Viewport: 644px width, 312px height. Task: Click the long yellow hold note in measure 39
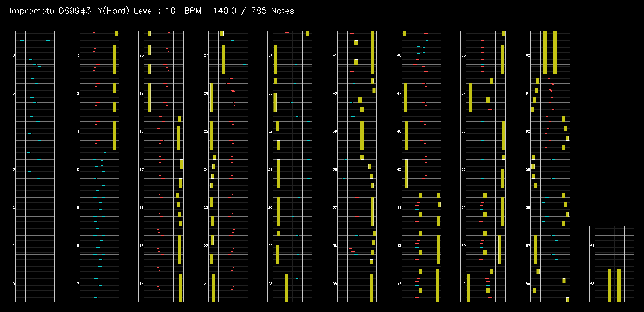362,136
